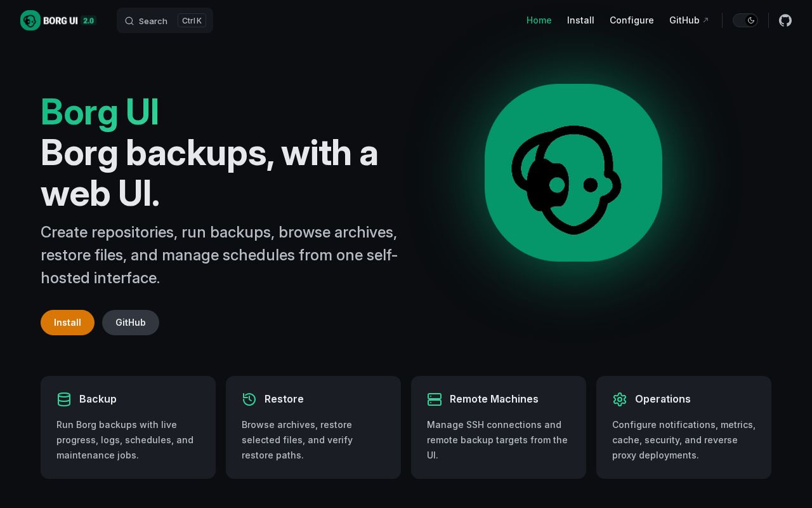
Task: Click the "Configure notifications, metrics" description
Action: [684, 440]
